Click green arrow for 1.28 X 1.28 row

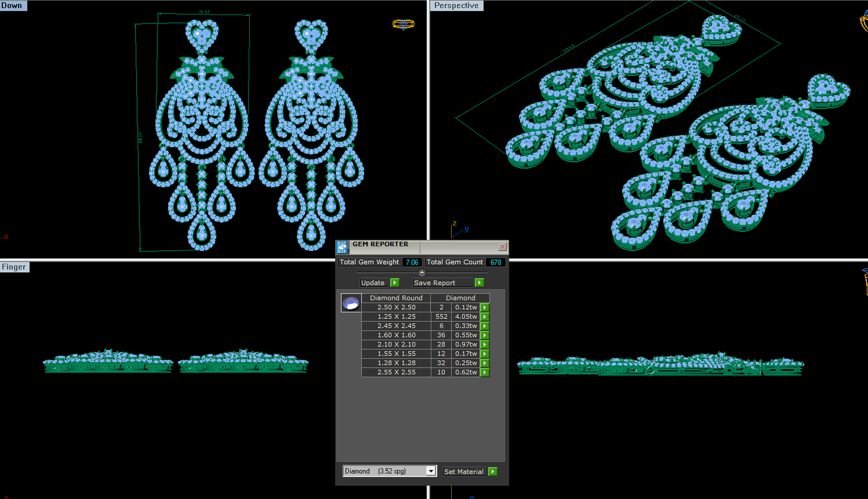484,363
